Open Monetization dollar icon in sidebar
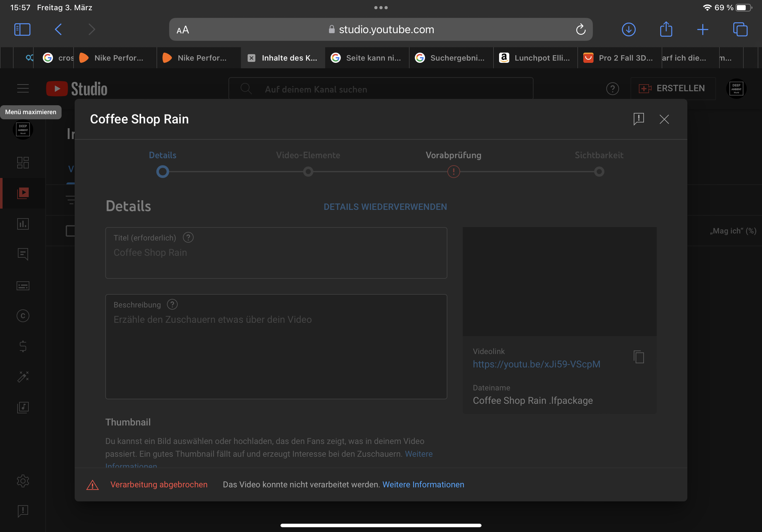Screen dimensions: 762x532 [x=23, y=346]
